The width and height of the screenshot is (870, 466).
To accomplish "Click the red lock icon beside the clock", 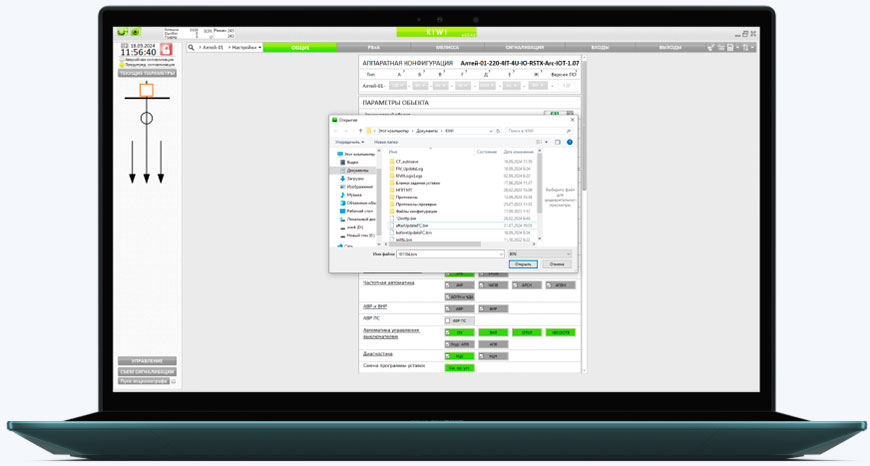I will coord(166,49).
